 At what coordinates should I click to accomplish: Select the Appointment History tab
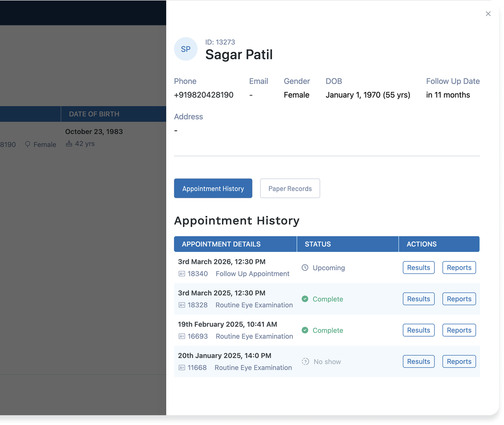[213, 188]
